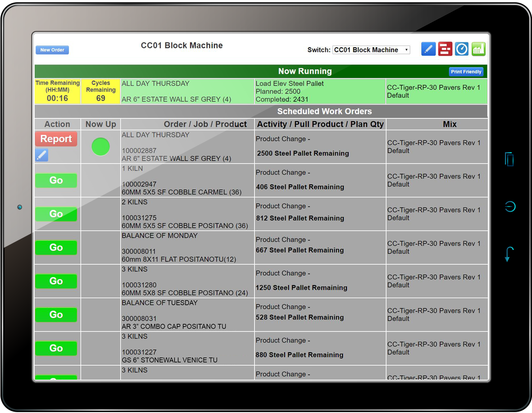Open the red schedule chart icon
This screenshot has height=413, width=532.
tap(445, 49)
